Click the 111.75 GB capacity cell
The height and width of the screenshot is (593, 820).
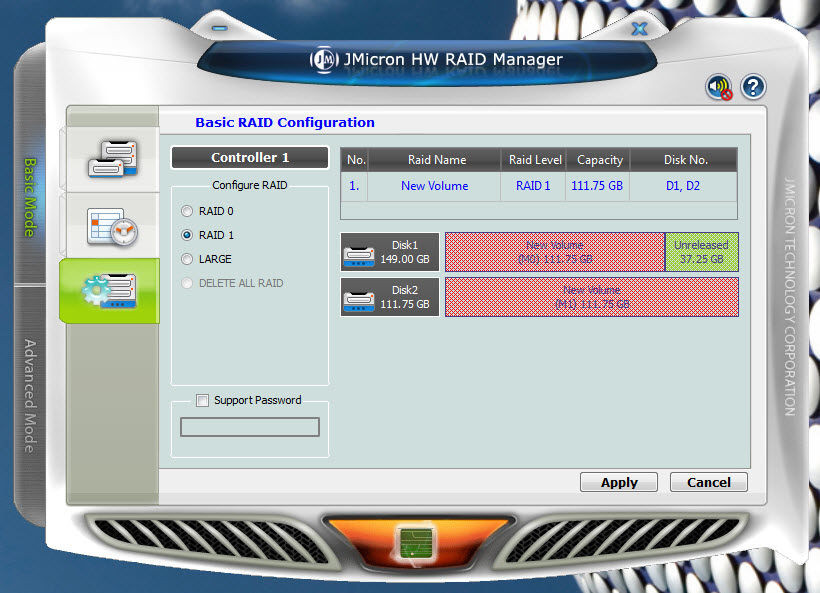click(x=597, y=186)
